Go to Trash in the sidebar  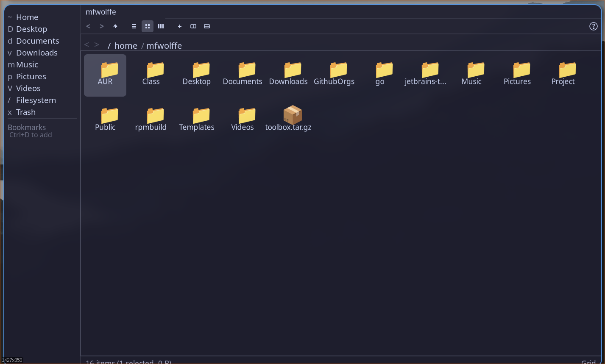tap(25, 112)
